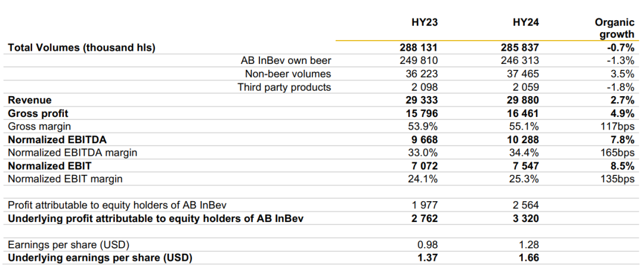
Task: Click underlying EPS value 1.37
Action: coord(428,258)
